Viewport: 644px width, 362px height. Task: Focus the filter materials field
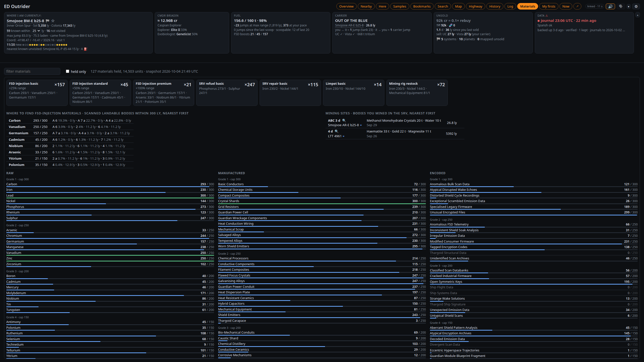pyautogui.click(x=32, y=71)
